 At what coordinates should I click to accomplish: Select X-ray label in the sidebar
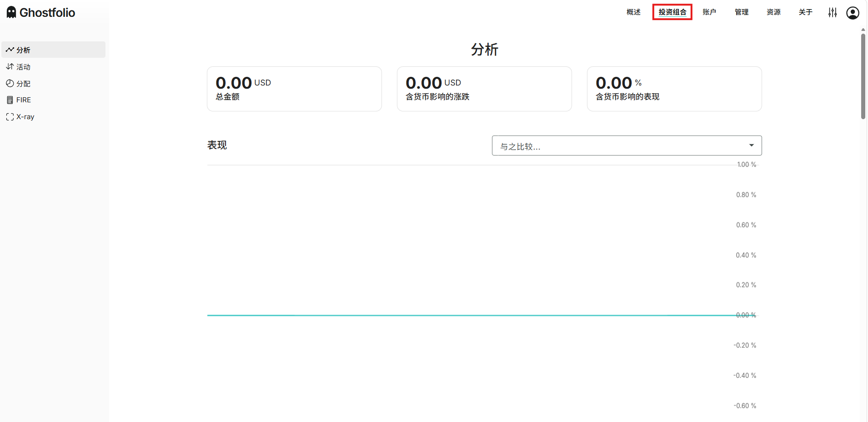tap(25, 117)
